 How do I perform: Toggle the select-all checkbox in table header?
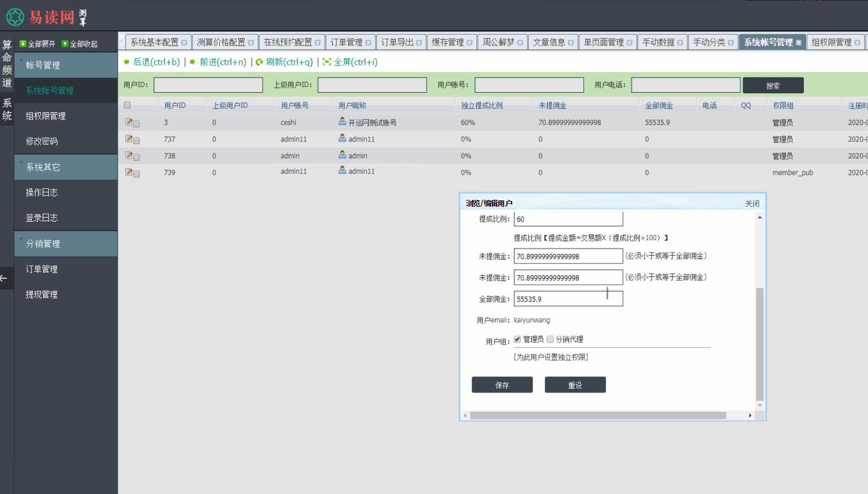click(127, 105)
